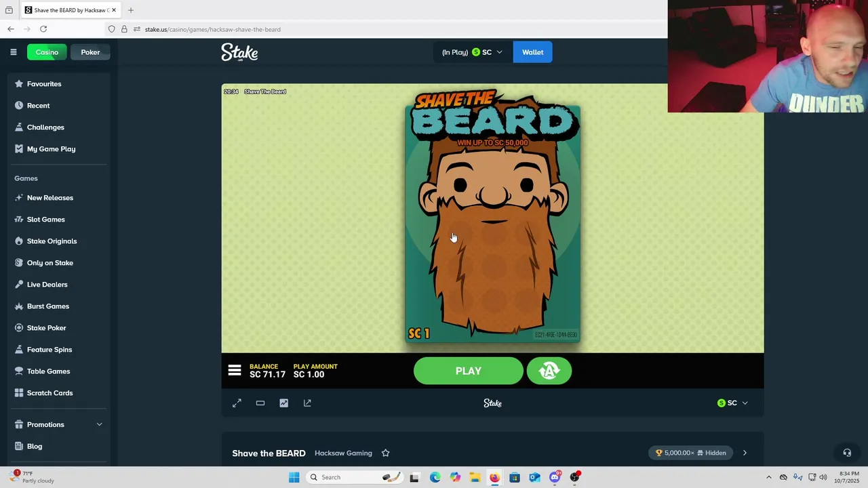Expand game details chevron arrow
Viewport: 868px width, 488px height.
point(745,453)
